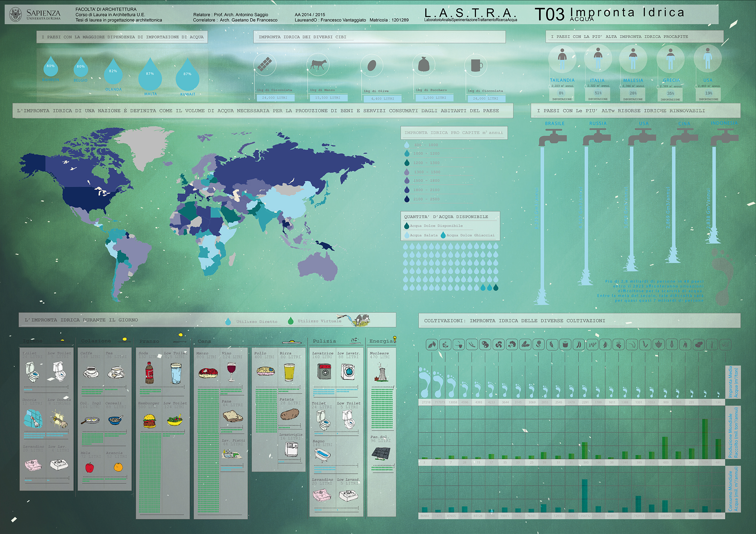The width and height of the screenshot is (756, 534).
Task: Select the mug icon for 1kg di Cioccolata
Action: 476,66
